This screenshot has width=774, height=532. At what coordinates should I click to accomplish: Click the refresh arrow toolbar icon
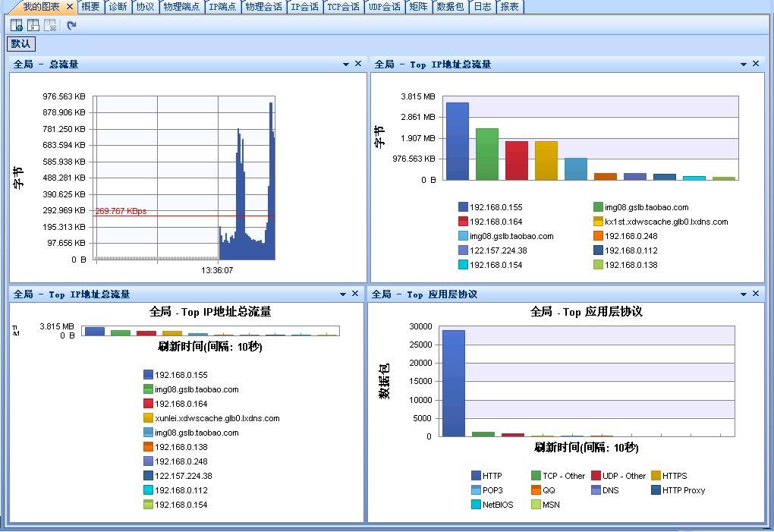pos(71,25)
